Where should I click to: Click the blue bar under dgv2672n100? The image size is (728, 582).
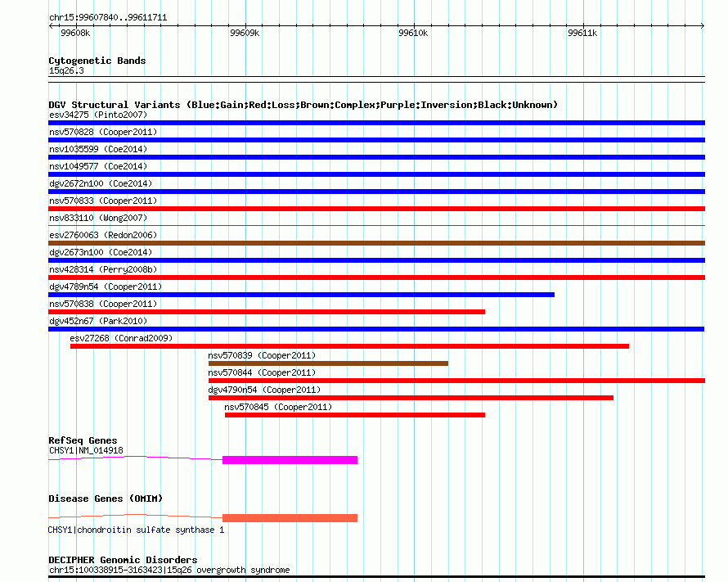[x=376, y=192]
